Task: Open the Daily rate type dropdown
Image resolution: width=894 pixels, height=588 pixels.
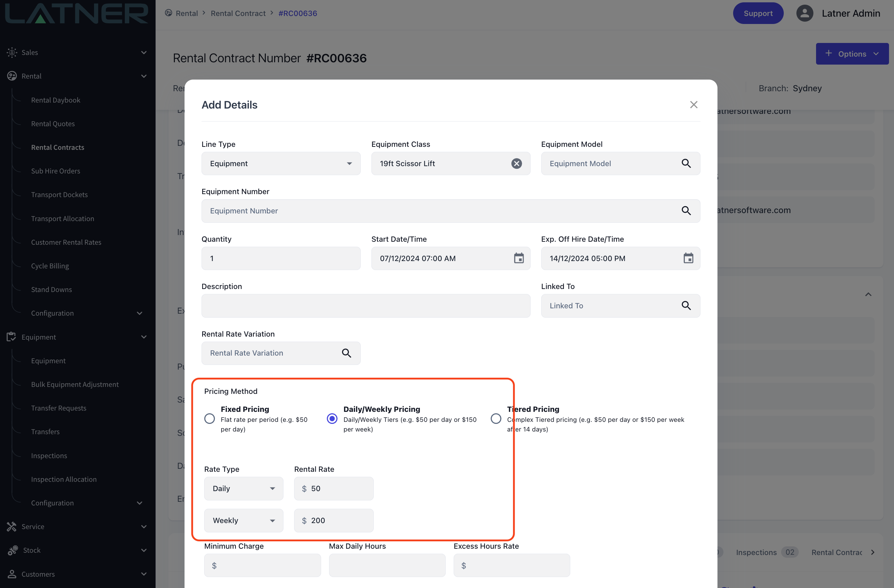Action: (x=243, y=488)
